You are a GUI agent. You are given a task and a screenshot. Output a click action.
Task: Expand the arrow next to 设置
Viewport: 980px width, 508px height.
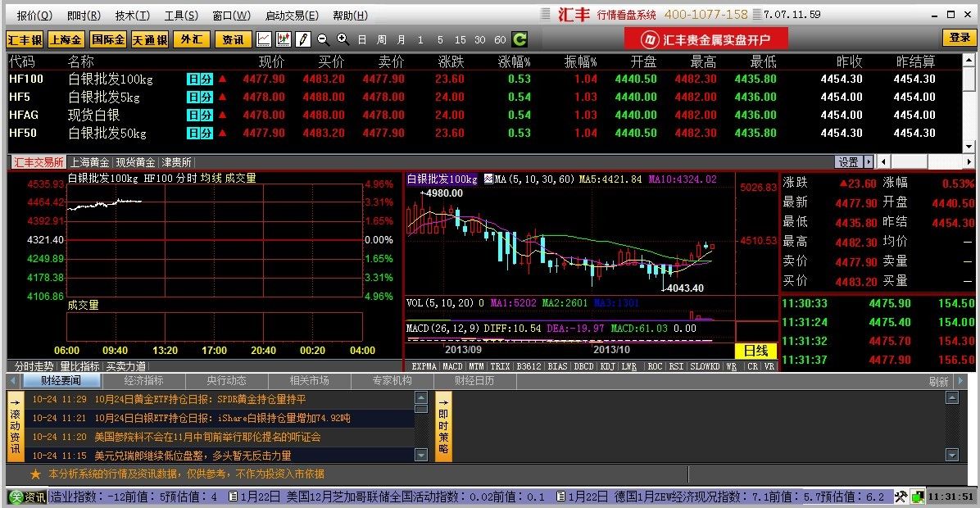coord(869,162)
